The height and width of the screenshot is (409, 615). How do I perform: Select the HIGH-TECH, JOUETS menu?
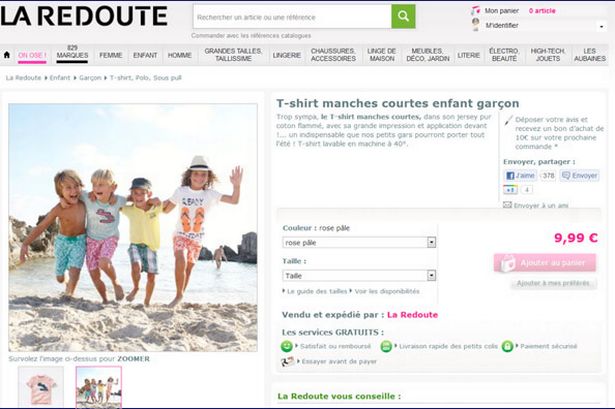[x=548, y=55]
